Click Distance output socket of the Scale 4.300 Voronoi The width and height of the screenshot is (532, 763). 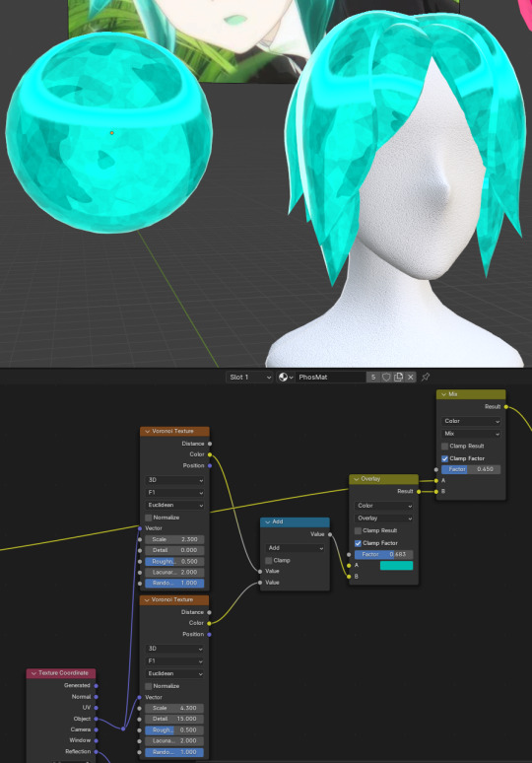[x=209, y=612]
